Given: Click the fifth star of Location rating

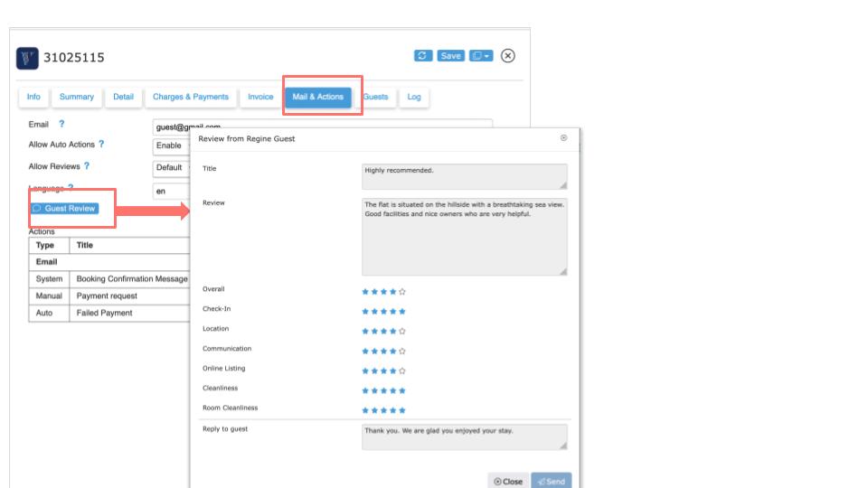Looking at the screenshot, I should point(402,332).
